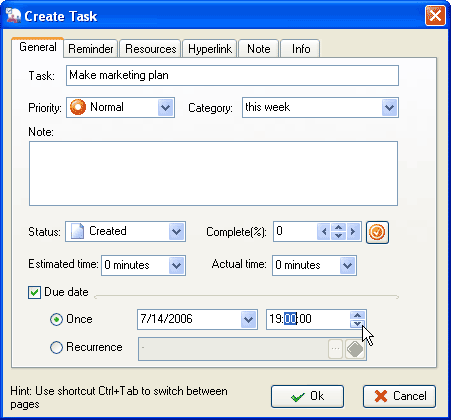Toggle the Due date checkbox
The image size is (451, 420).
click(34, 292)
